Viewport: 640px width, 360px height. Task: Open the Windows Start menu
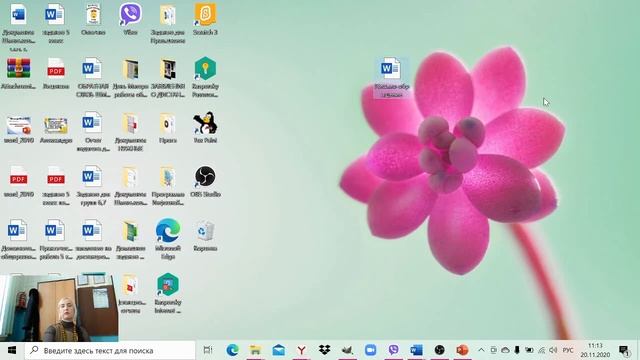point(12,350)
